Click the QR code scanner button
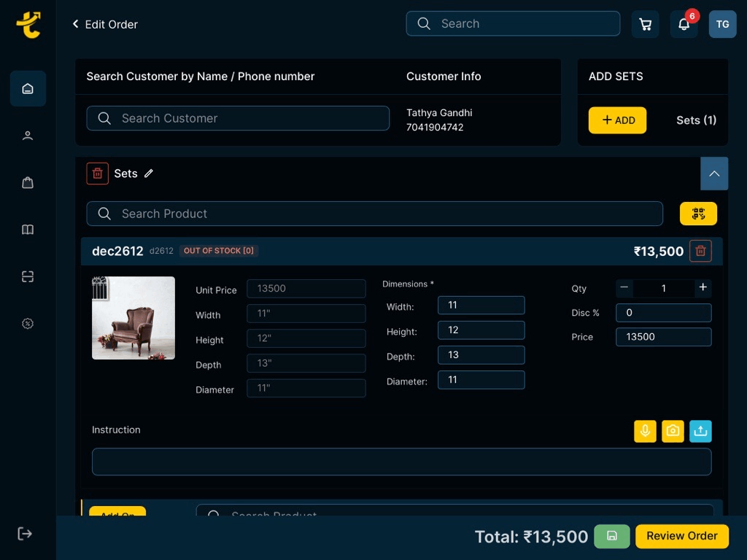Viewport: 747px width, 560px height. [x=698, y=214]
